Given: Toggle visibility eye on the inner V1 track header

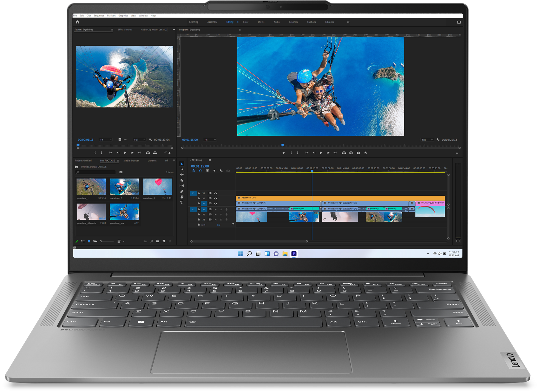Looking at the screenshot, I should click(x=216, y=203).
